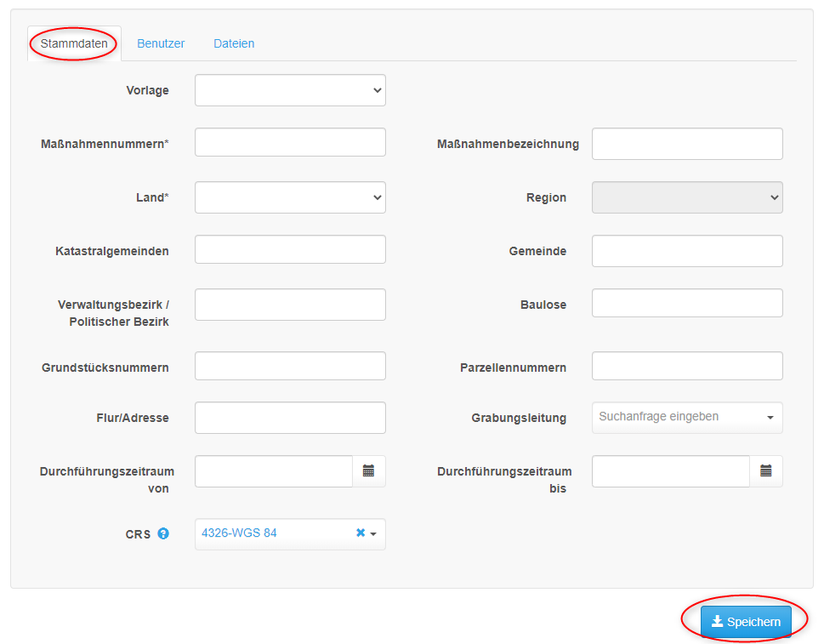Click into the Katastralgemeinden field

point(290,250)
